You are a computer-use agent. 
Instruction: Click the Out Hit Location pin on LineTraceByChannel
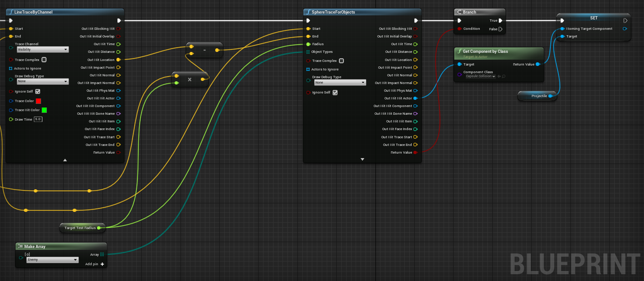[x=118, y=60]
